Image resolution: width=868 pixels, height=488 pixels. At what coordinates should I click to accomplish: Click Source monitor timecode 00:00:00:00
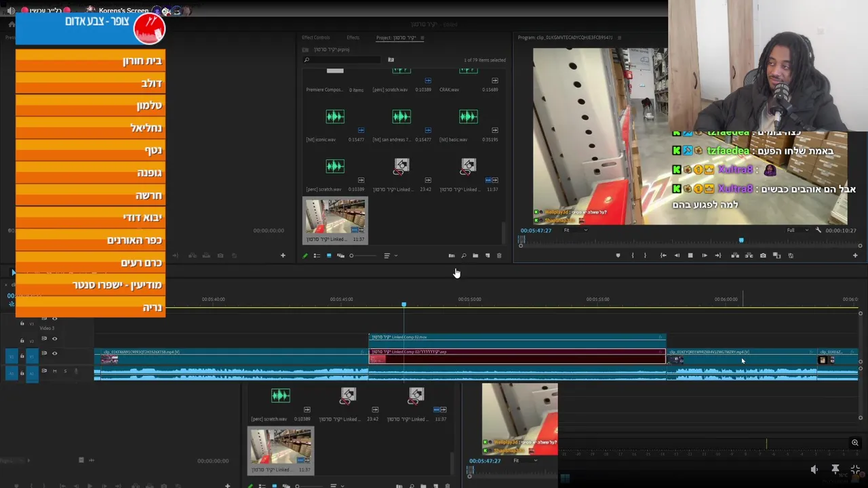click(x=269, y=230)
